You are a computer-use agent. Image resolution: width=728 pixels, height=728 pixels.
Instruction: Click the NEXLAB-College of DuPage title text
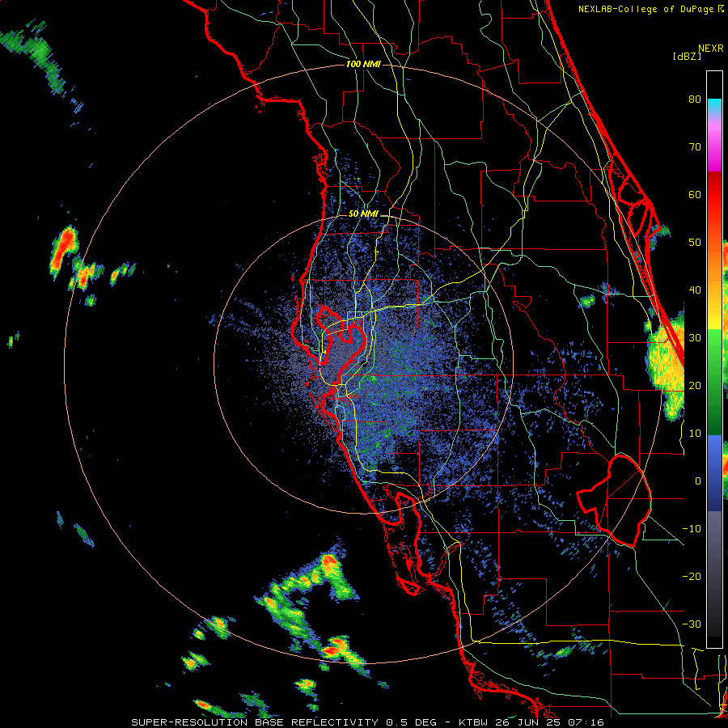645,9
